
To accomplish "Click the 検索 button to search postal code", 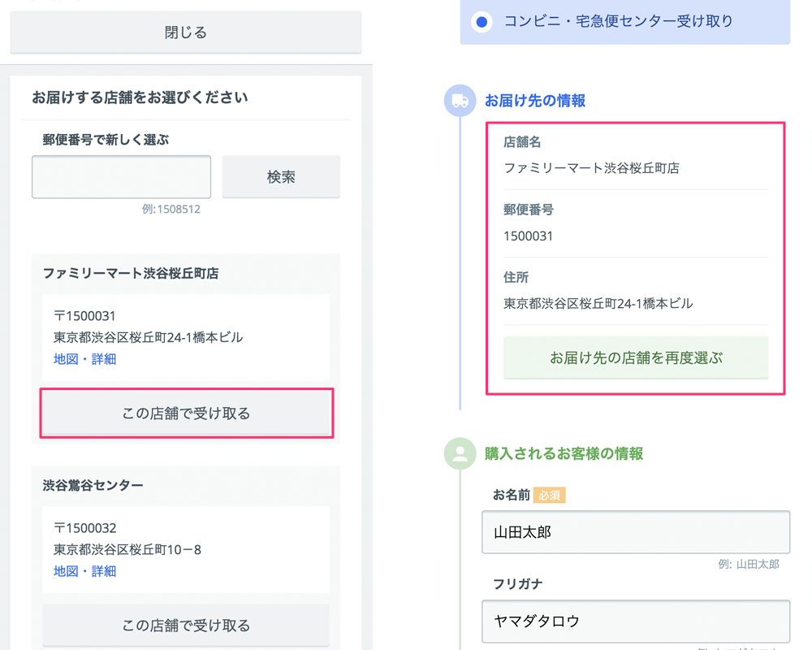I will [x=280, y=176].
